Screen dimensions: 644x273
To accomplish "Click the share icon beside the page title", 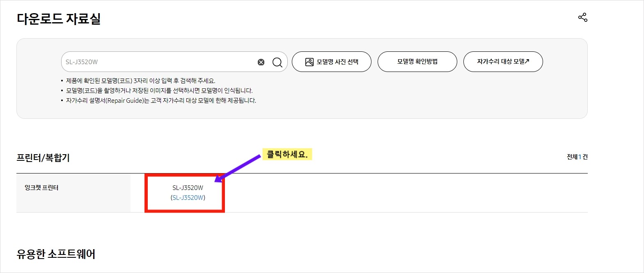I will tap(582, 17).
